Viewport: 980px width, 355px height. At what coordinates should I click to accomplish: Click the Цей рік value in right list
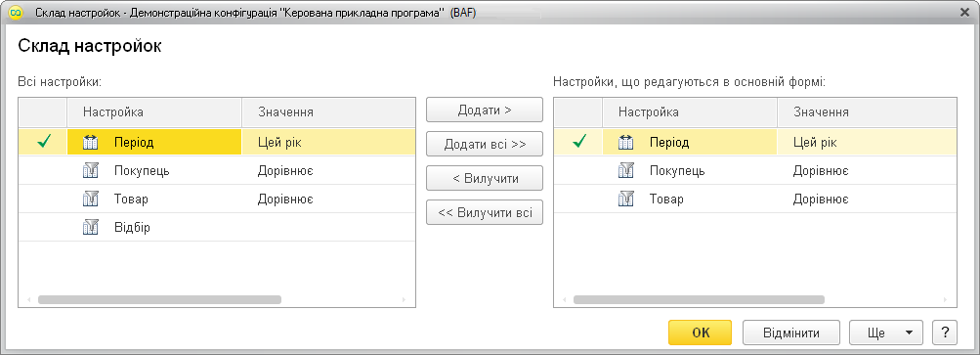[x=815, y=142]
